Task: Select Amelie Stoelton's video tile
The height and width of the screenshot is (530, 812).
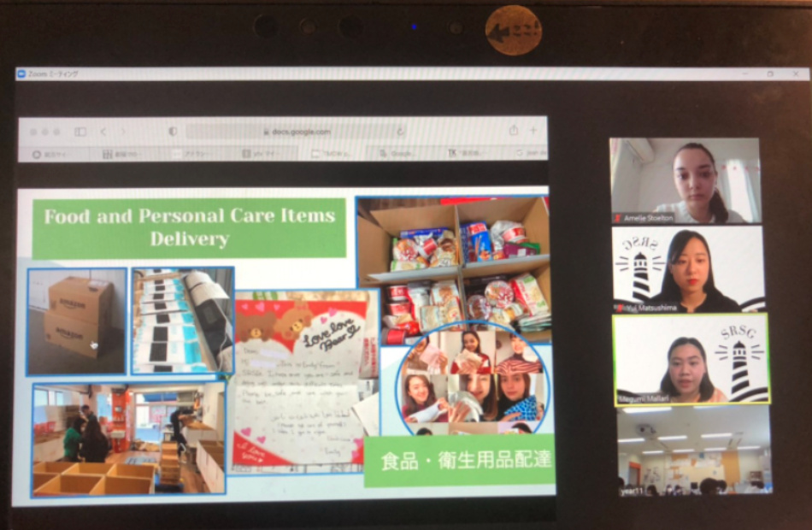Action: 685,180
